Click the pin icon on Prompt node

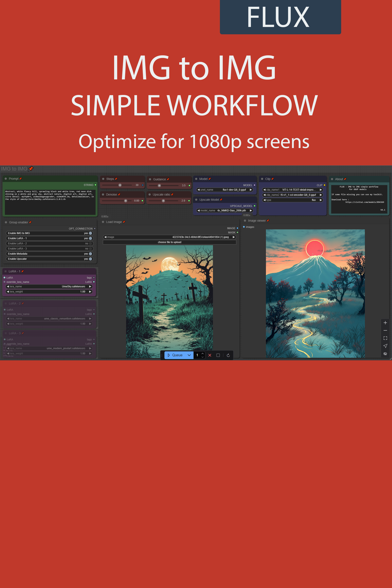pyautogui.click(x=20, y=179)
